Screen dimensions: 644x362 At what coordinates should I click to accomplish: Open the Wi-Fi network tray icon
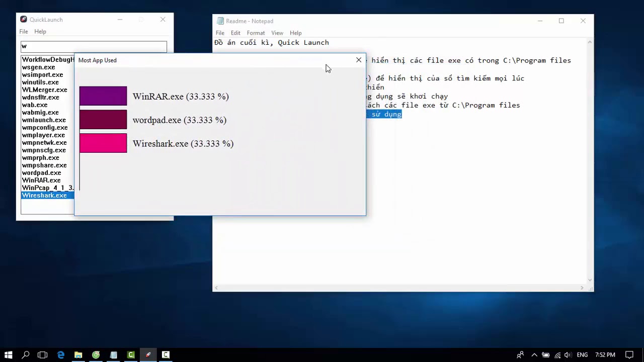tap(556, 355)
